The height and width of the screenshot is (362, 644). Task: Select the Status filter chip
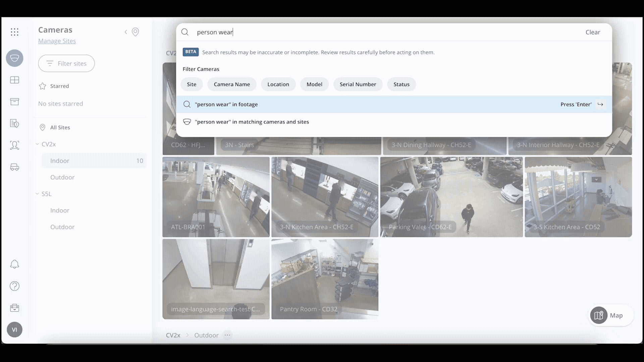(x=401, y=84)
